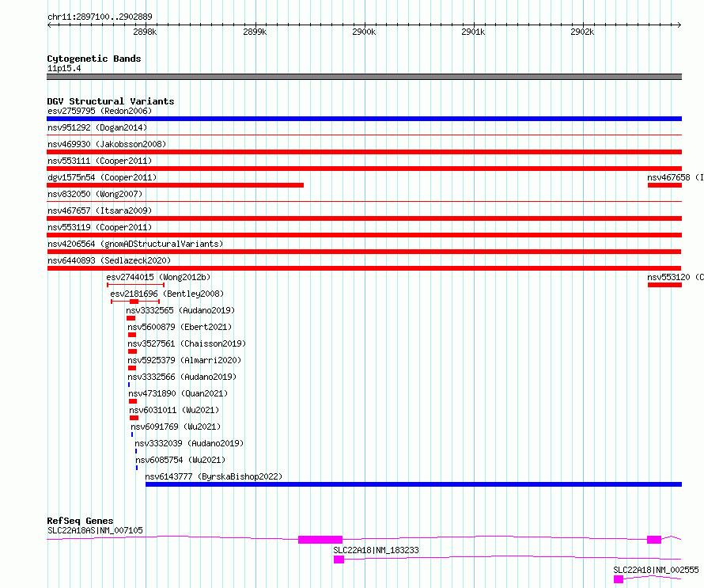Click the blue nsv6143777 variant bar
Screen dimensions: 704x588
point(414,484)
